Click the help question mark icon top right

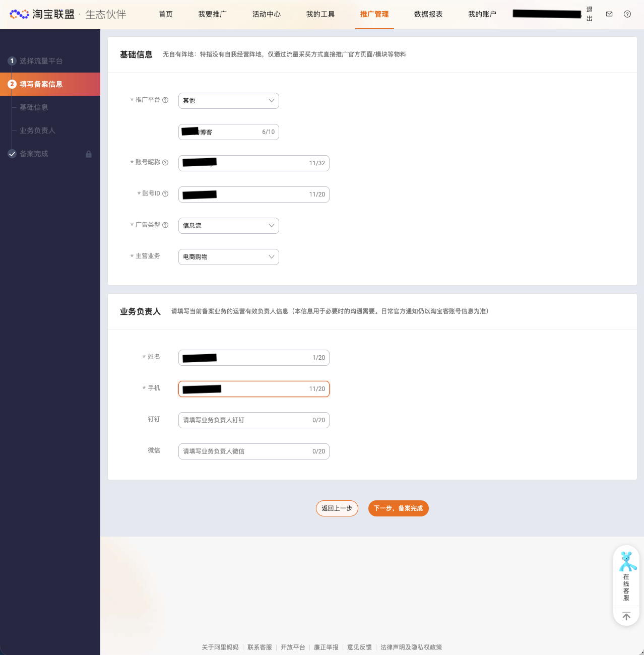click(x=627, y=14)
